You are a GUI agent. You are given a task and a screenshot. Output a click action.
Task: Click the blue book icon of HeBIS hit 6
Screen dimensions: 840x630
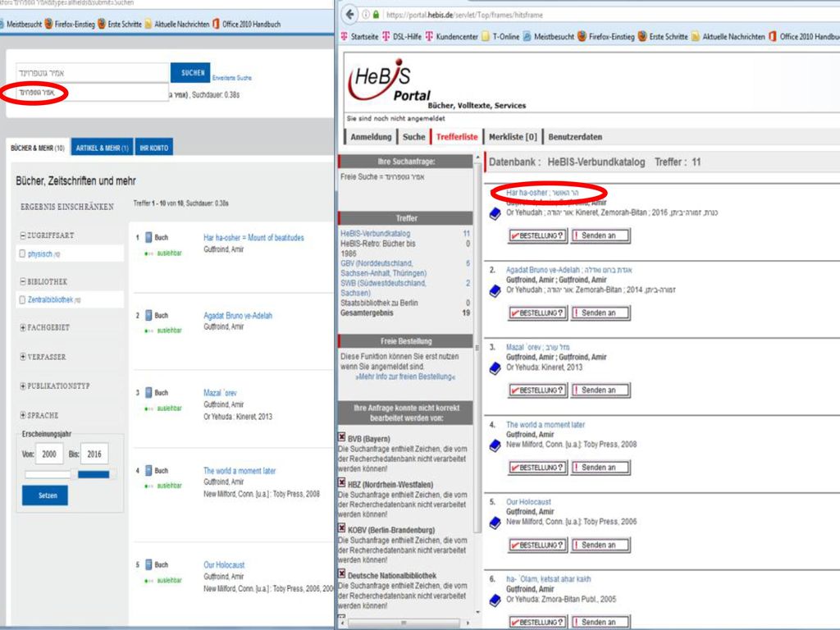(x=495, y=600)
